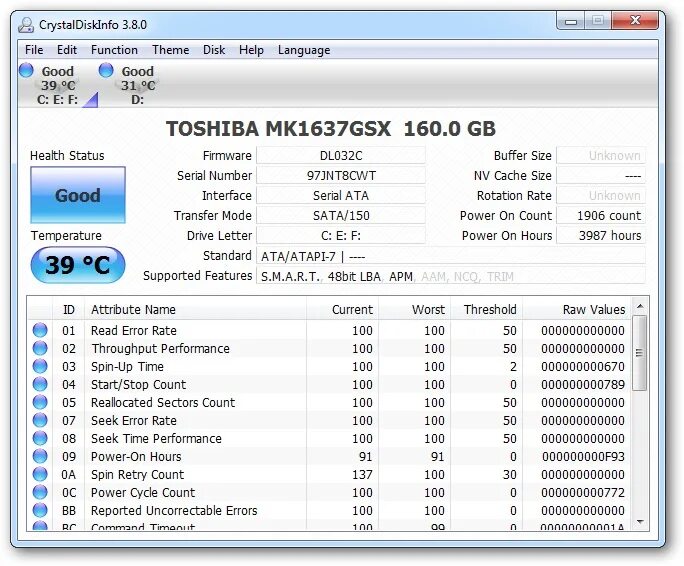
Task: Click the Good health status button
Action: pyautogui.click(x=78, y=195)
